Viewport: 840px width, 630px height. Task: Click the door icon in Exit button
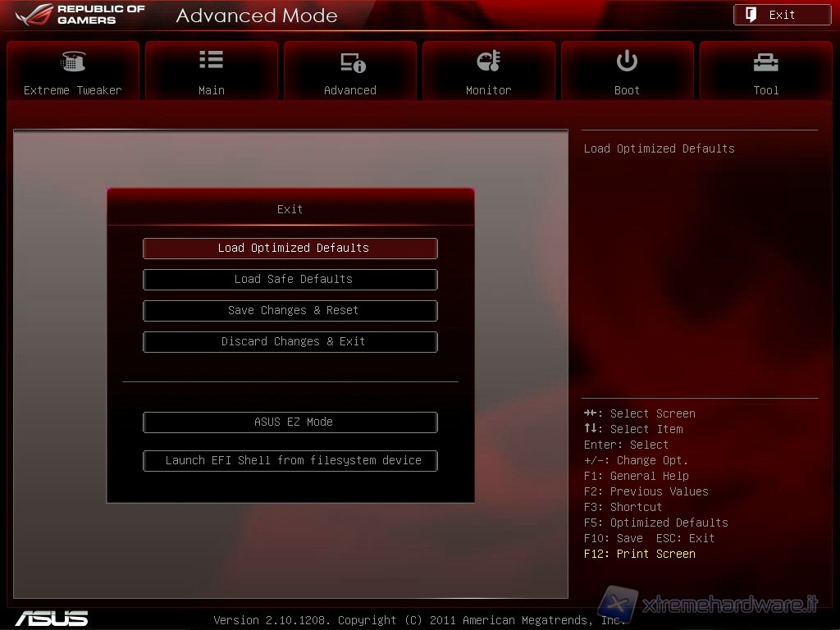751,15
